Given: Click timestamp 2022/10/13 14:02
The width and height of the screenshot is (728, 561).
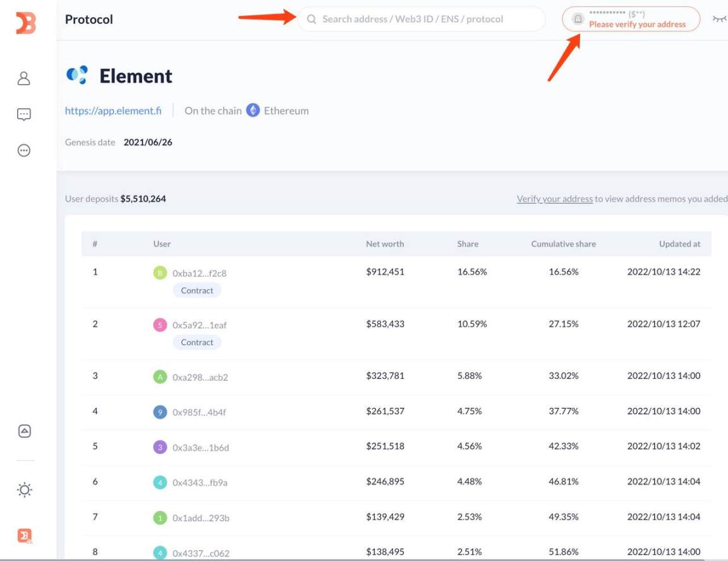Looking at the screenshot, I should [x=664, y=446].
